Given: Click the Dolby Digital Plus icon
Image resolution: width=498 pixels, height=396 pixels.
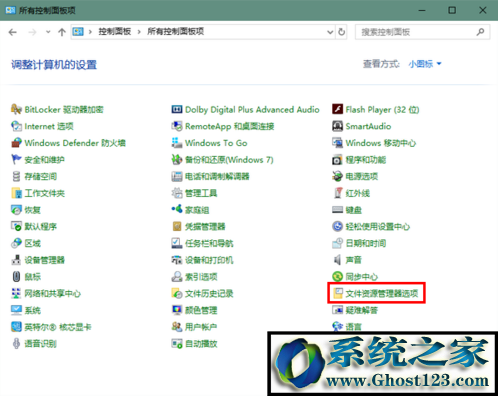Looking at the screenshot, I should pos(177,109).
